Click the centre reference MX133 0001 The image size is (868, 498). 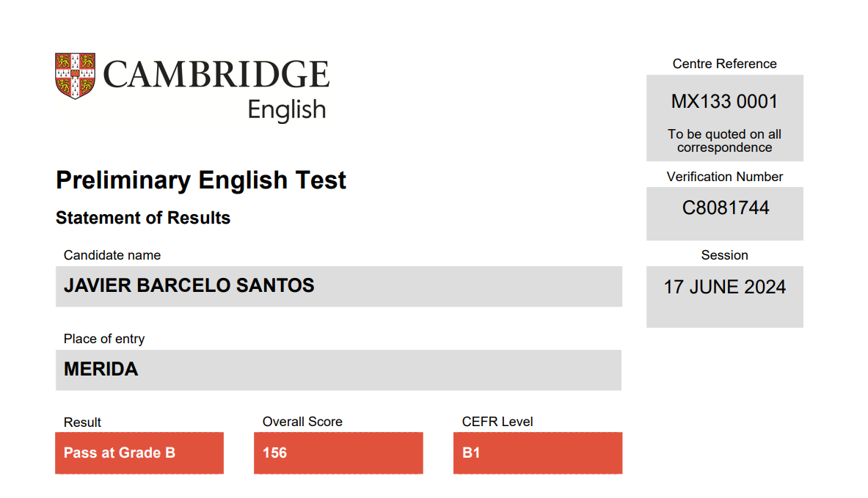725,102
